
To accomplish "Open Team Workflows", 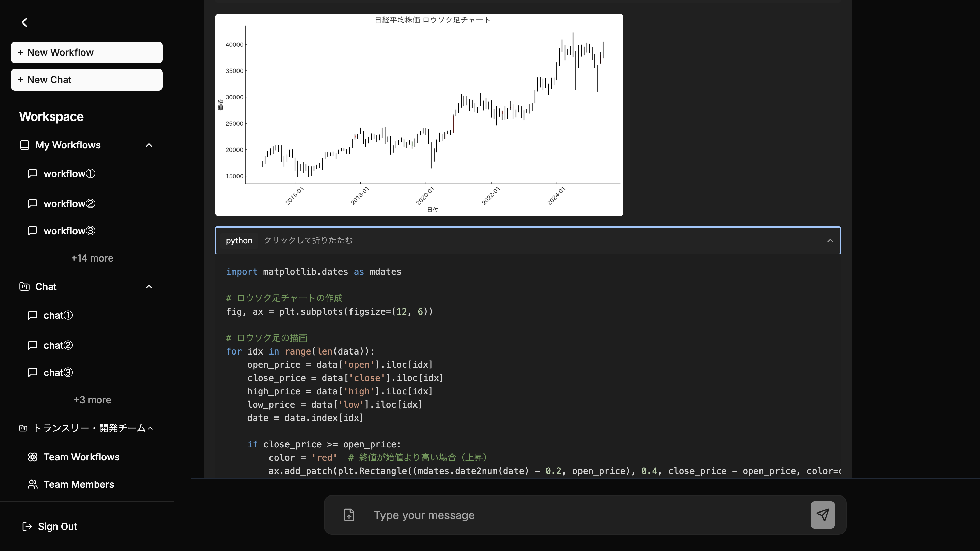I will (81, 457).
